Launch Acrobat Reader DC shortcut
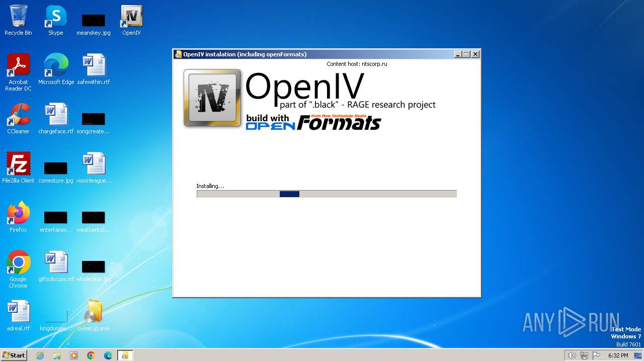The image size is (644, 362). pos(18,72)
